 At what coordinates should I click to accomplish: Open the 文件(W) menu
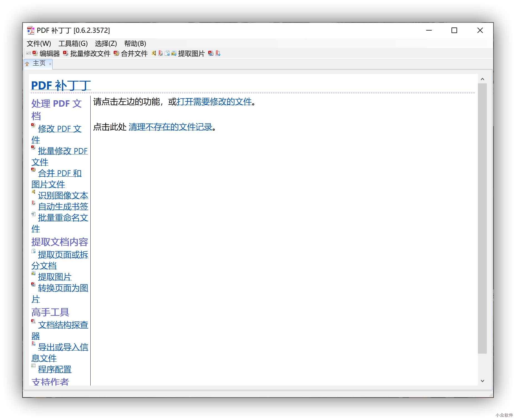(39, 44)
